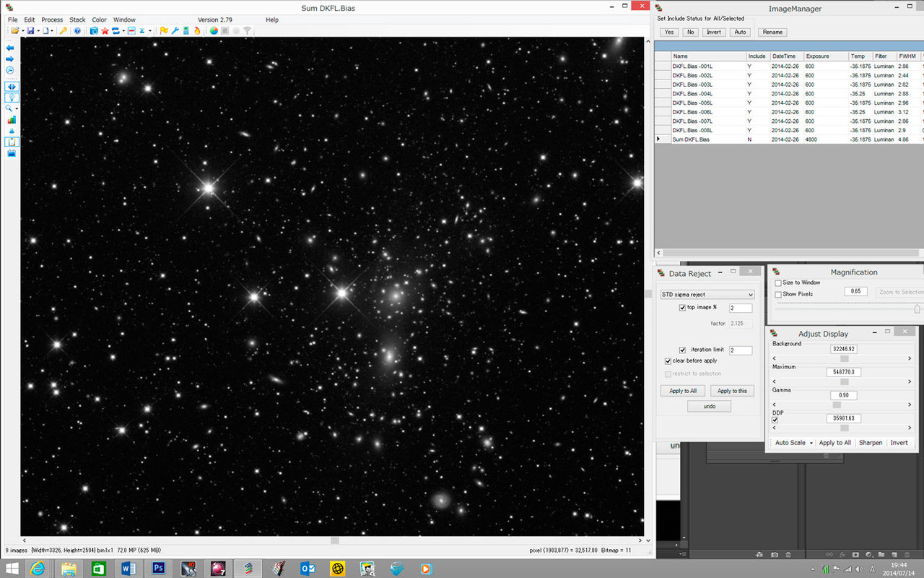The image size is (924, 578).
Task: Click the red minus bar icon
Action: (131, 30)
